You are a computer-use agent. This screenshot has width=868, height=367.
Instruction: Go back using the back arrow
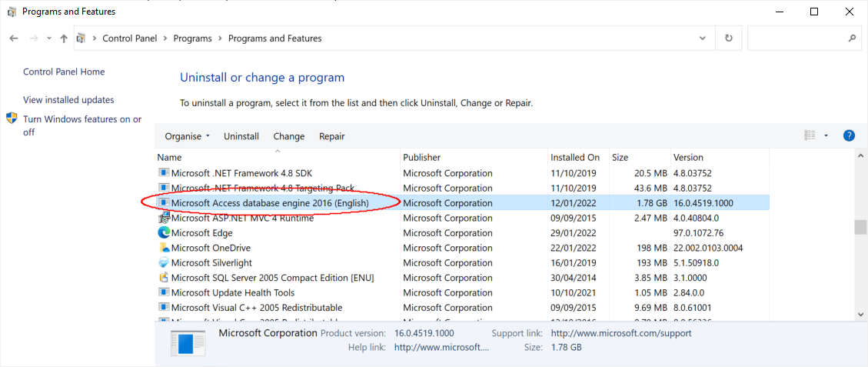coord(14,38)
